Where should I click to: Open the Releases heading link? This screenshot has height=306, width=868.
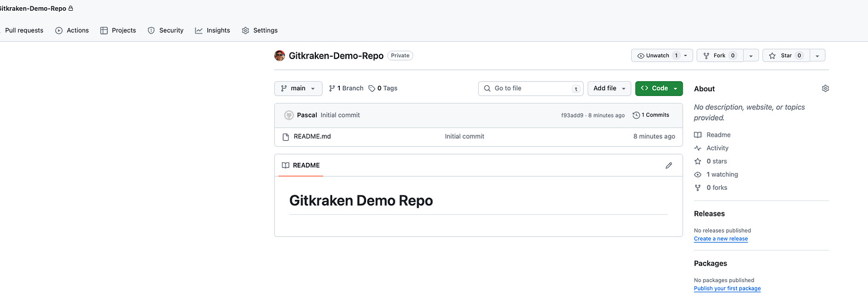(709, 214)
